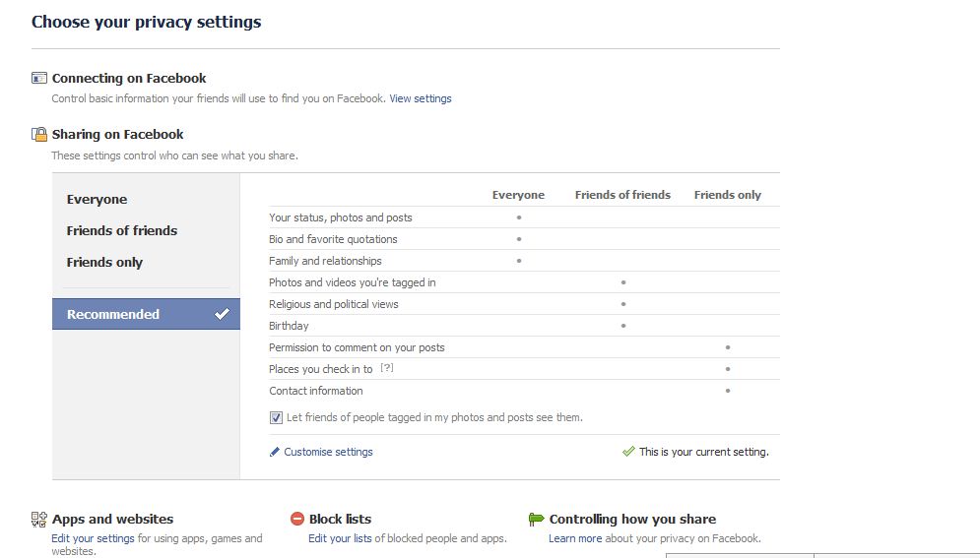The height and width of the screenshot is (558, 980).
Task: Click the Sharing on Facebook padlock icon
Action: tap(39, 134)
